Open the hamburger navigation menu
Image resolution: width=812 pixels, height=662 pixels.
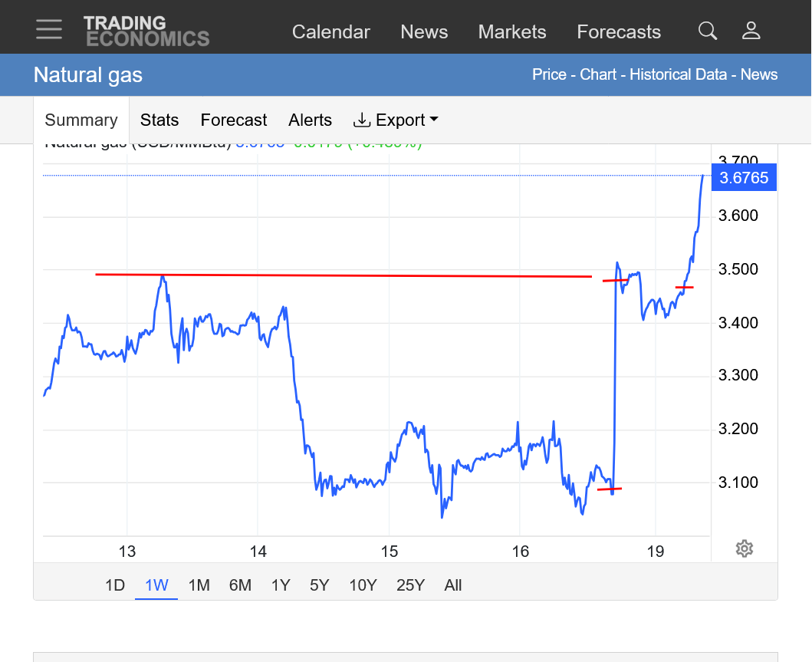coord(49,29)
